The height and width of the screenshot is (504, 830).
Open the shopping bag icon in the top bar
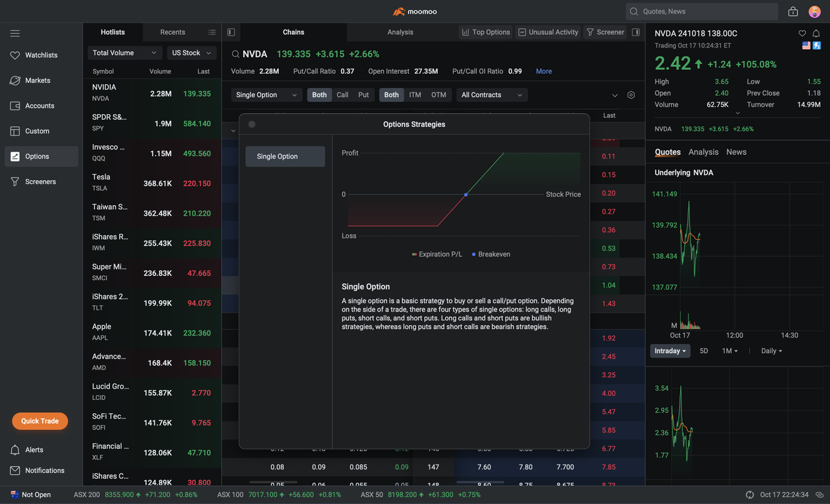pyautogui.click(x=793, y=12)
